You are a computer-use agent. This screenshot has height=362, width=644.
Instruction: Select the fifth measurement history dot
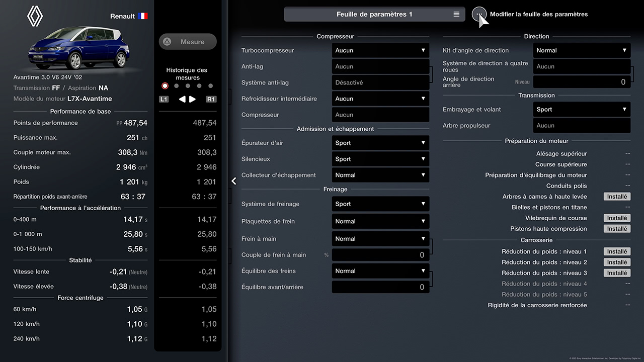[x=211, y=86]
